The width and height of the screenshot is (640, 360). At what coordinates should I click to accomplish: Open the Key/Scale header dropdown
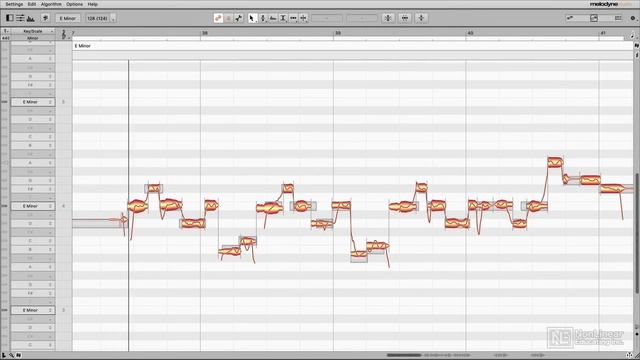click(x=33, y=31)
